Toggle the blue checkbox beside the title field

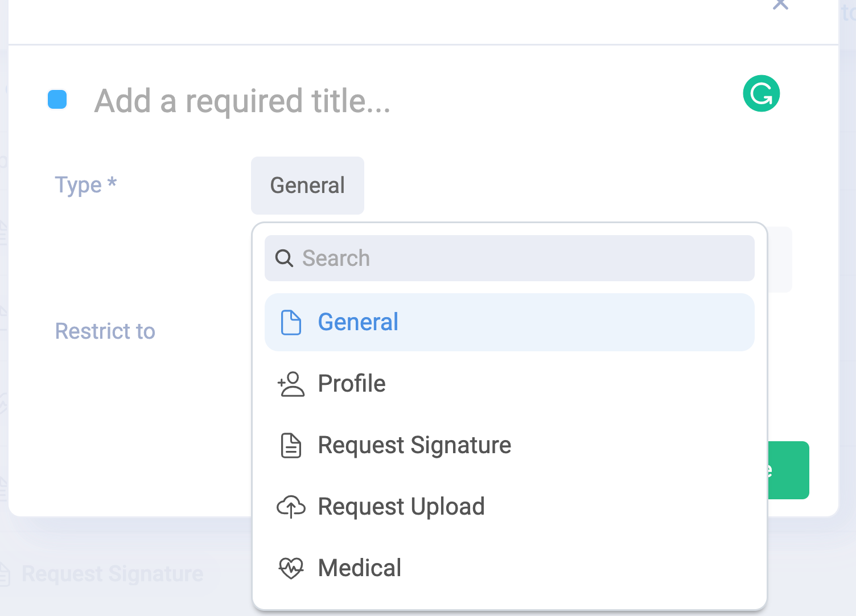57,100
